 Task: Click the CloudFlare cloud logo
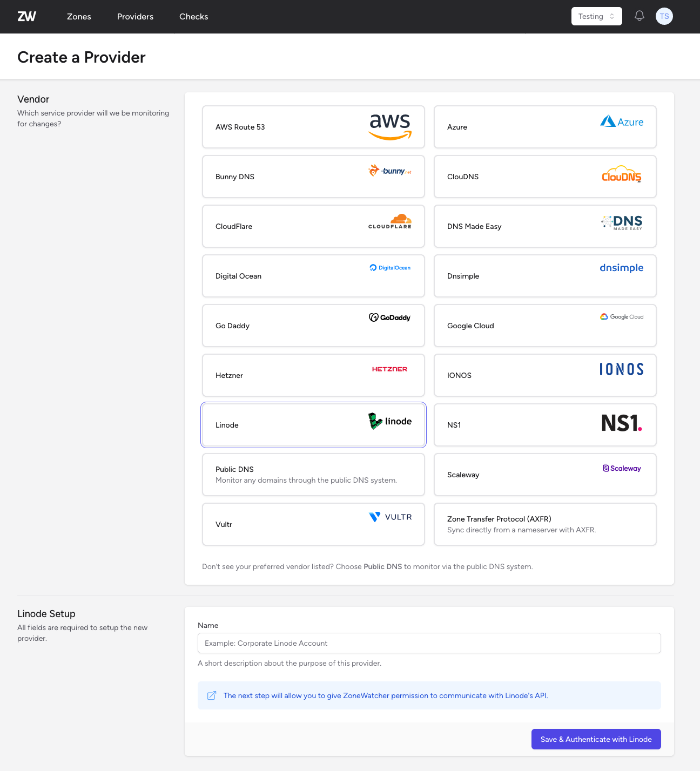click(x=389, y=221)
